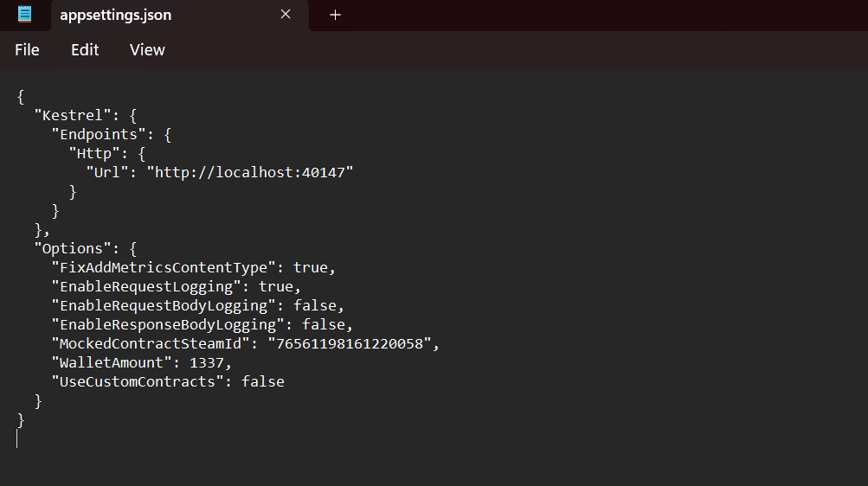Click the WalletAmount value 1337
Screen dimensions: 868x486
pyautogui.click(x=207, y=362)
